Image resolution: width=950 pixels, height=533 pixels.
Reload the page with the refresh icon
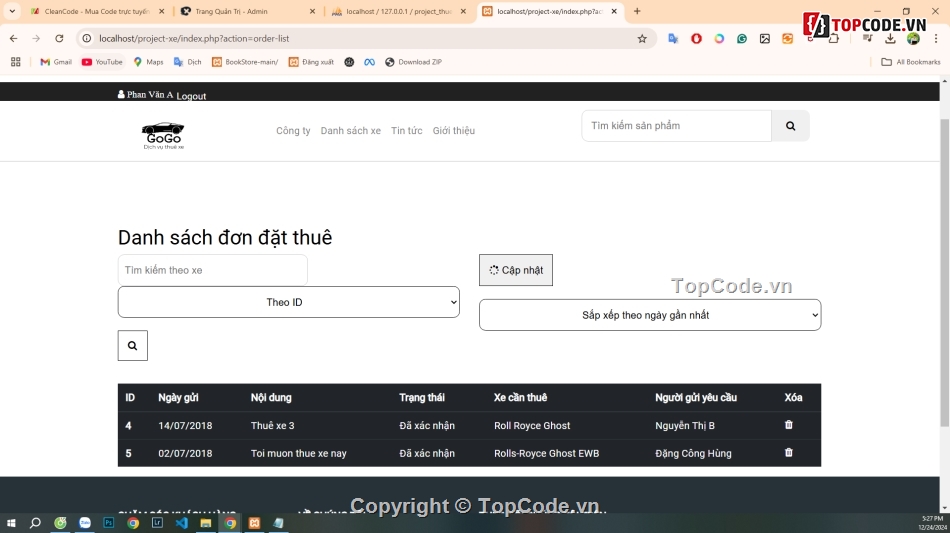click(59, 39)
